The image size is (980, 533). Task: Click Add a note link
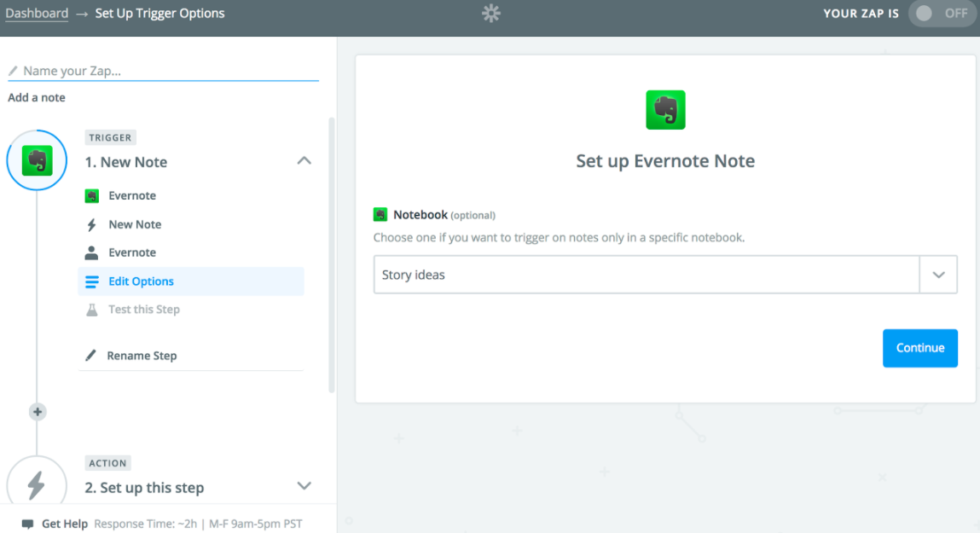[37, 97]
